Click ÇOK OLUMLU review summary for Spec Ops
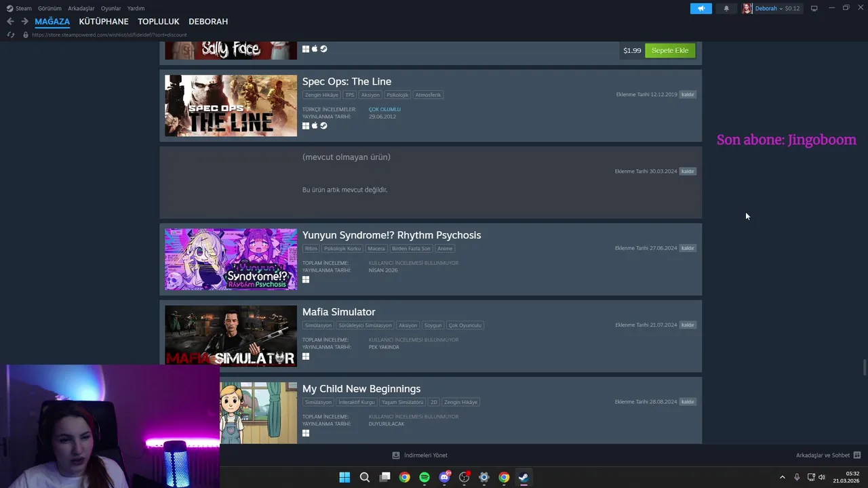 click(x=384, y=109)
